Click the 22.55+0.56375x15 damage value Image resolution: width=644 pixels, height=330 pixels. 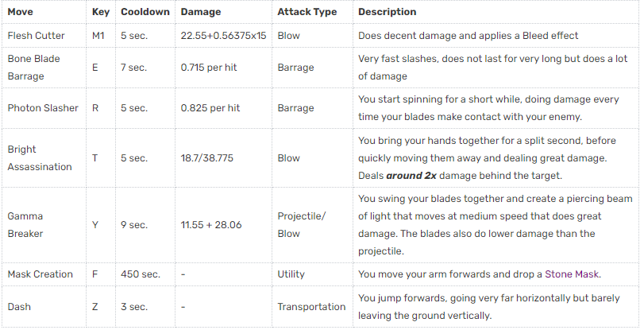coord(223,36)
